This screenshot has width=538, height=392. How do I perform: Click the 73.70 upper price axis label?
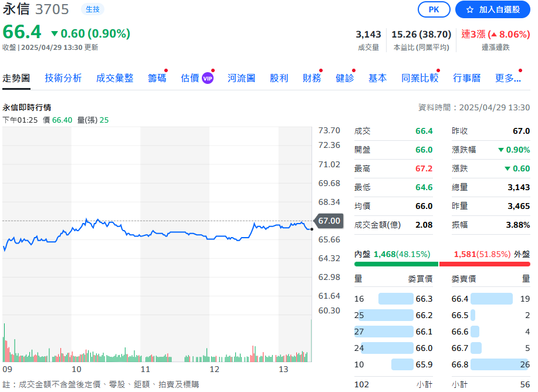329,130
